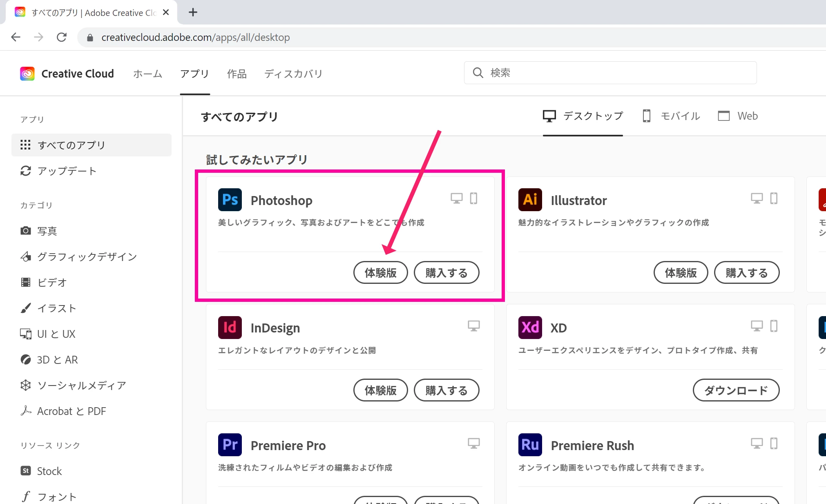
Task: Open the アップデート section in sidebar
Action: [67, 171]
